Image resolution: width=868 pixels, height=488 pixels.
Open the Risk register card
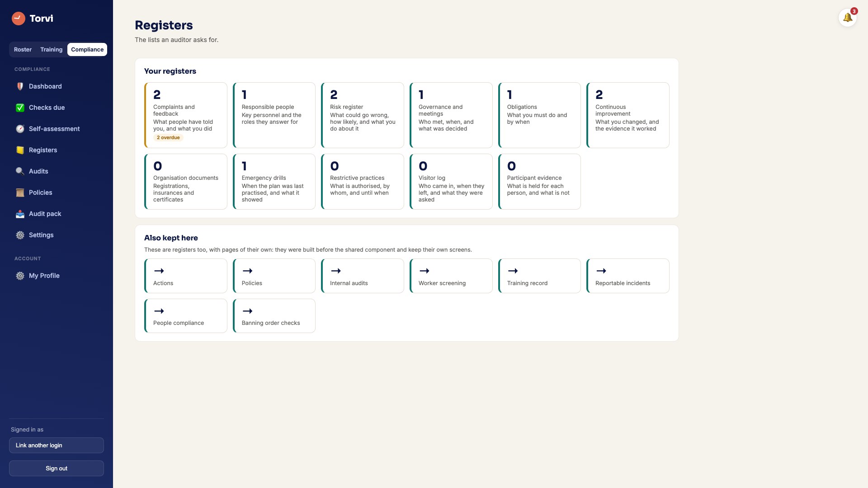click(x=363, y=115)
